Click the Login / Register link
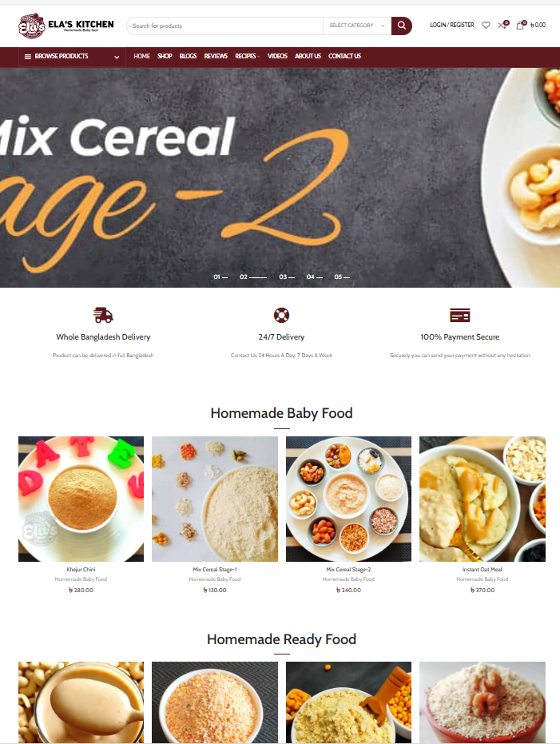The height and width of the screenshot is (744, 560). click(x=452, y=25)
